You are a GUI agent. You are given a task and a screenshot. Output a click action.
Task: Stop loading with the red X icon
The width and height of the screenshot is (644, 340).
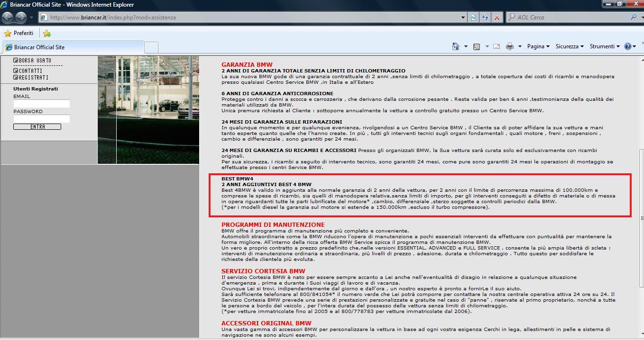pos(497,18)
